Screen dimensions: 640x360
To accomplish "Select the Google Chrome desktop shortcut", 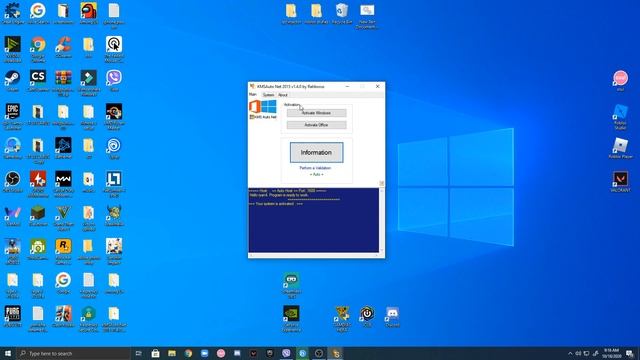I will pyautogui.click(x=38, y=49).
